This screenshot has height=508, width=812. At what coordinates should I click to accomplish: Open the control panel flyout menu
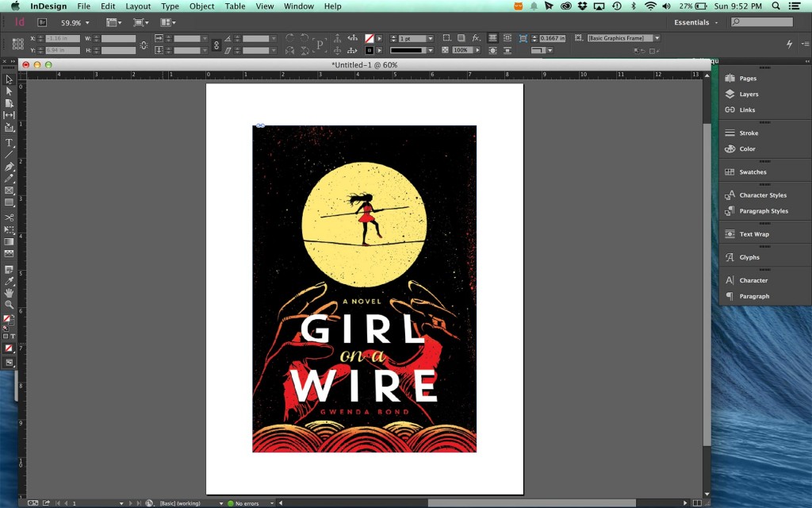pos(806,44)
